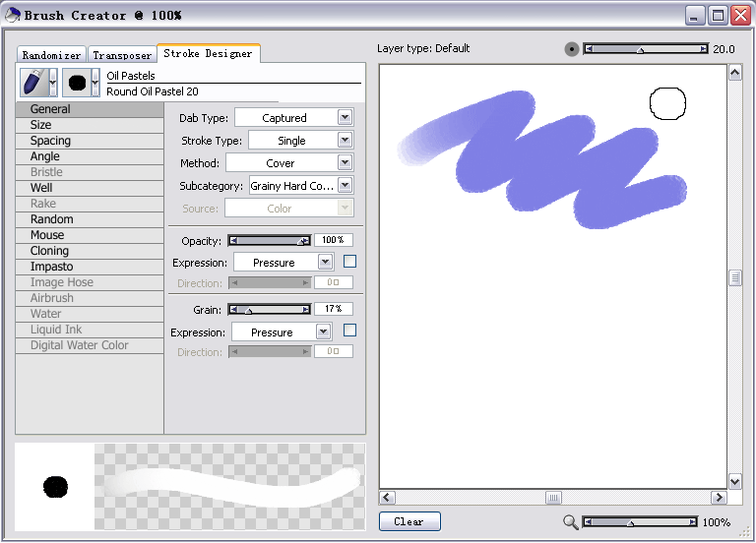
Task: Switch to the Transposer tab
Action: pos(122,56)
